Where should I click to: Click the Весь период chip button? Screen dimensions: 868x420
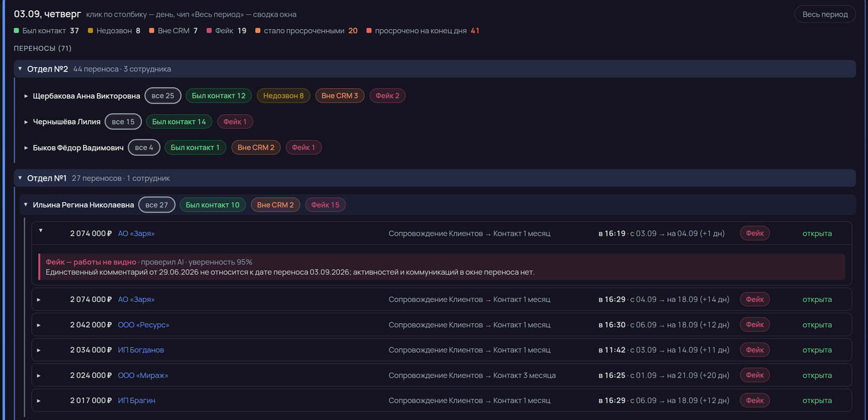825,14
